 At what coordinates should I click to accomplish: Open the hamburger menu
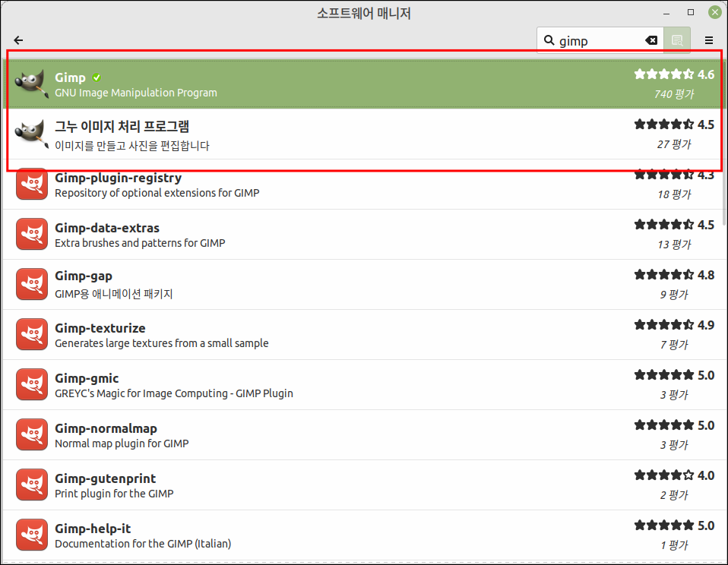[x=708, y=40]
